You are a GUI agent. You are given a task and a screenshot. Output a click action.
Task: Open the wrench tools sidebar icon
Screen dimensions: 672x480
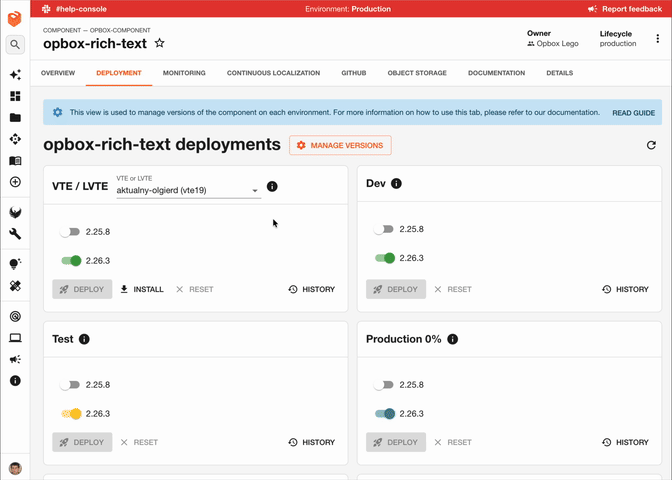[15, 234]
